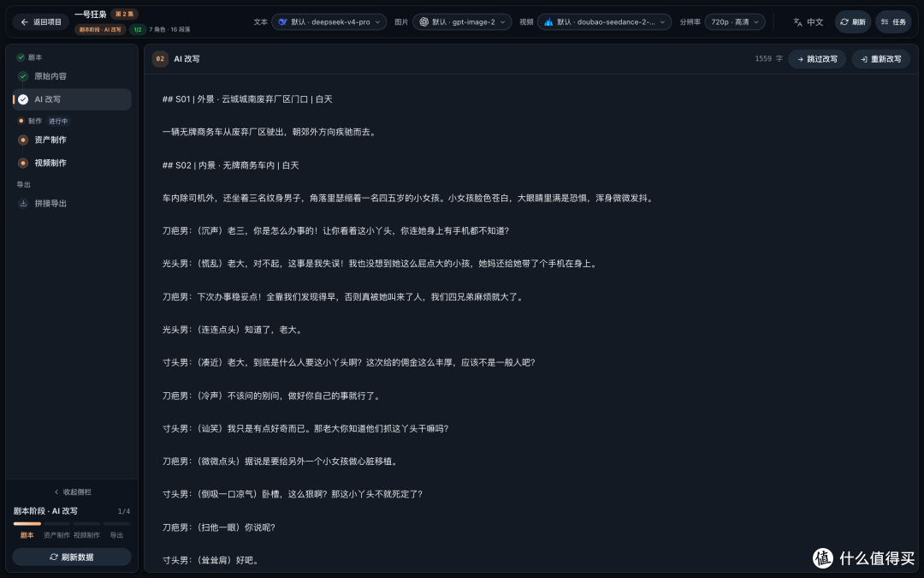
Task: Open the 任务 task list button
Action: [893, 21]
